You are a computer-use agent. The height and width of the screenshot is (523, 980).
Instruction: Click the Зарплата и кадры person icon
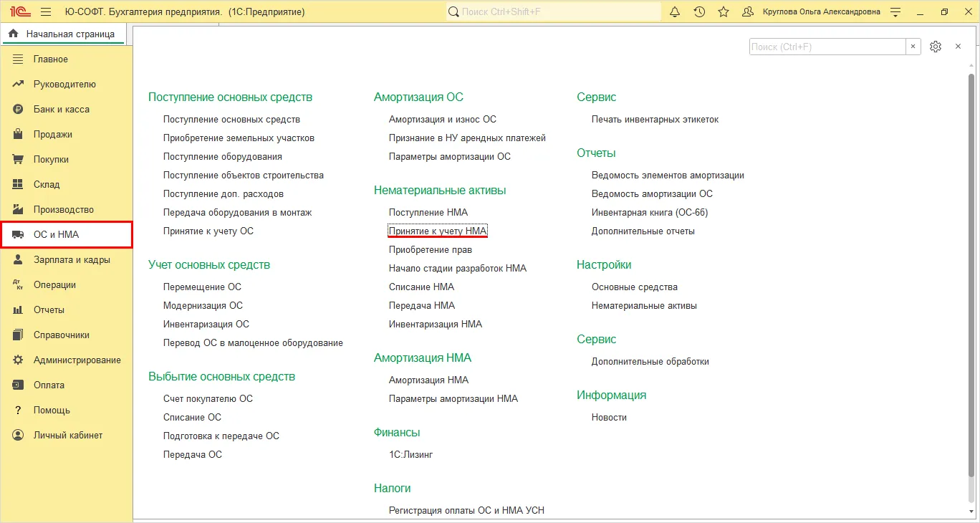point(19,260)
